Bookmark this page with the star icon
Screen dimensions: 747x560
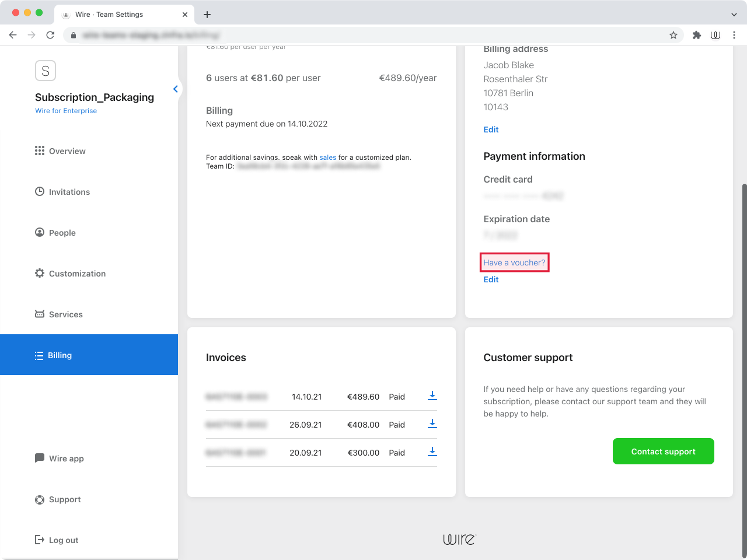[673, 35]
